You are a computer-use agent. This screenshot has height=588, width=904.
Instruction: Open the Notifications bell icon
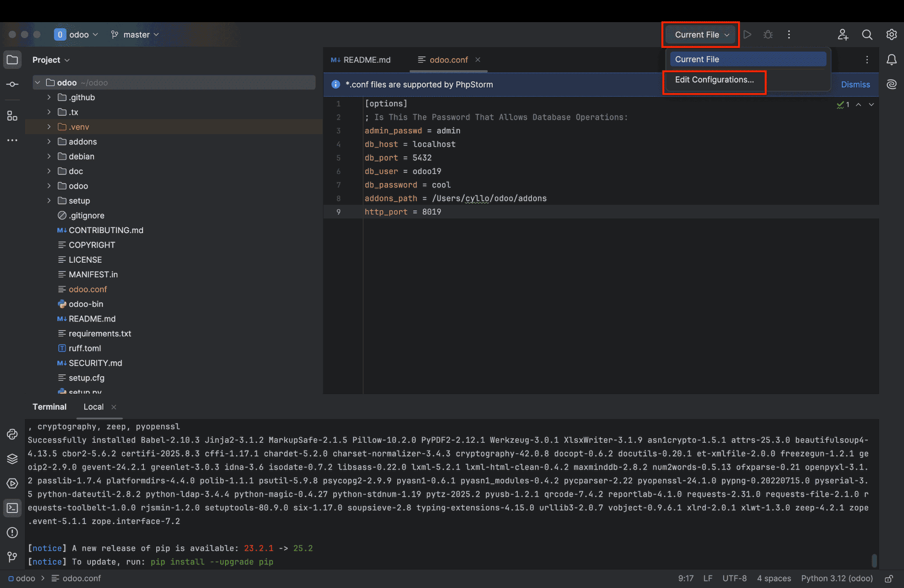click(891, 60)
